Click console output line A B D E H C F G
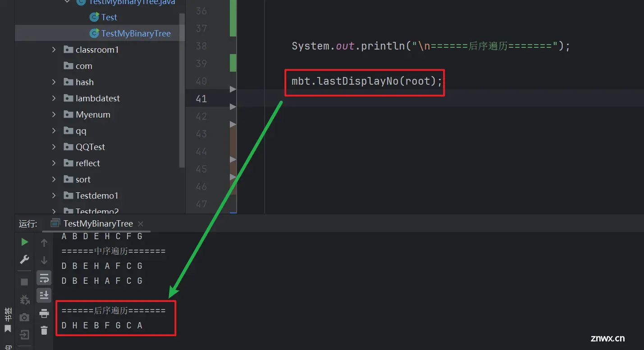 coord(102,236)
